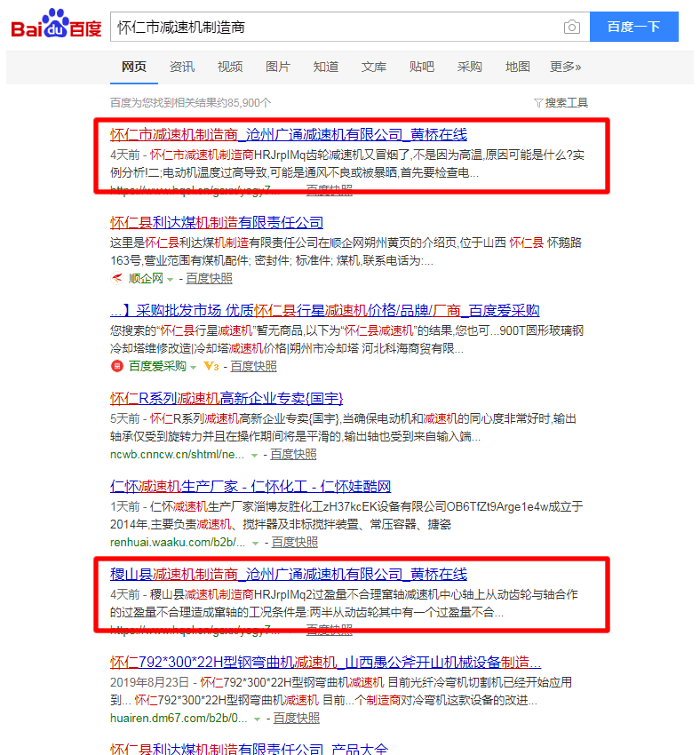Switch to the 文库 tab

374,67
